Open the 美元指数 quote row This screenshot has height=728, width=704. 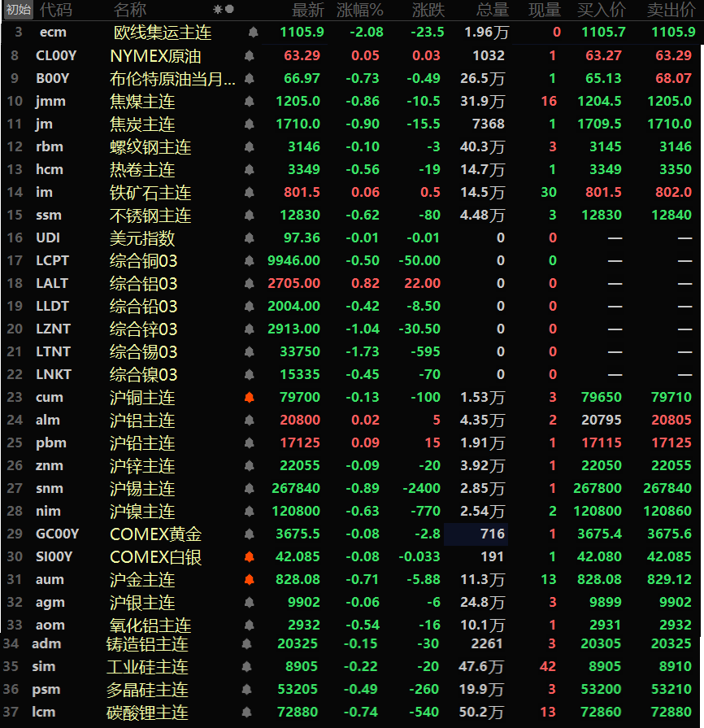[142, 238]
